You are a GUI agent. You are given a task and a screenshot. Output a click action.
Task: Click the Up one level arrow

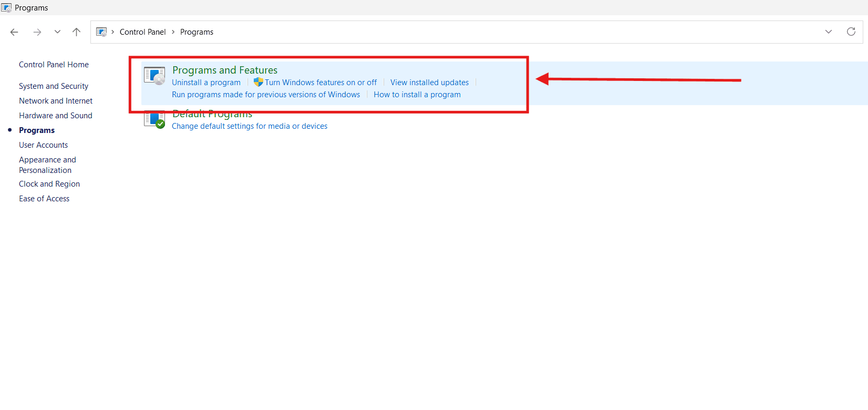coord(76,32)
